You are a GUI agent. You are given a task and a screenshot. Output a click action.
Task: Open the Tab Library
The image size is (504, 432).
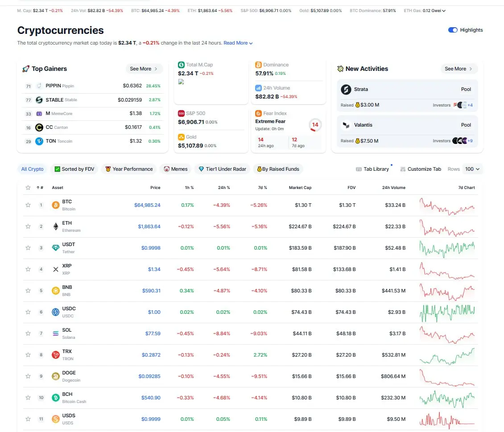pyautogui.click(x=372, y=169)
